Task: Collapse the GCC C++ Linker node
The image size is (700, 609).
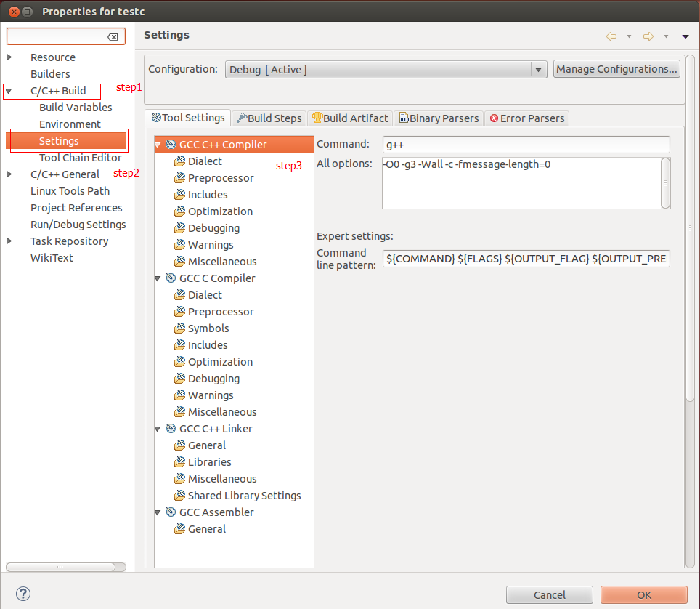Action: (x=158, y=429)
